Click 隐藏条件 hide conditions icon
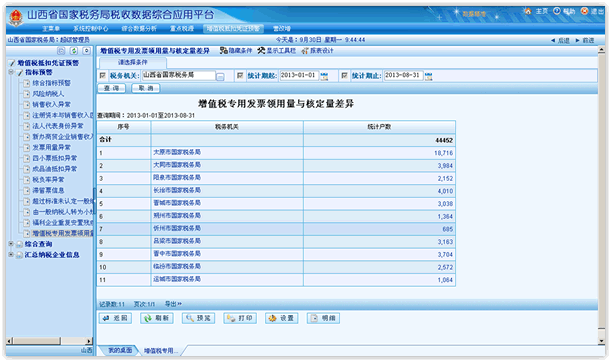The width and height of the screenshot is (611, 362). (x=223, y=51)
